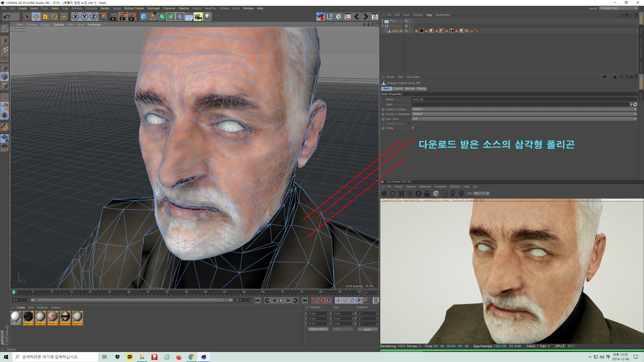Screen dimensions: 644x362
Task: Click Render View clapperboard icon
Action: (114, 17)
